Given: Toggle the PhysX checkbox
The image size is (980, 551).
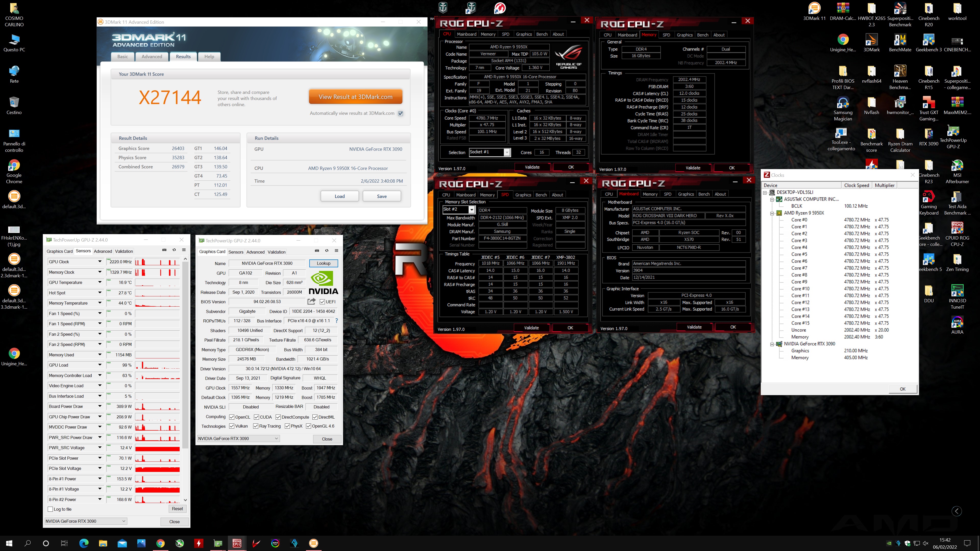Looking at the screenshot, I should 287,426.
